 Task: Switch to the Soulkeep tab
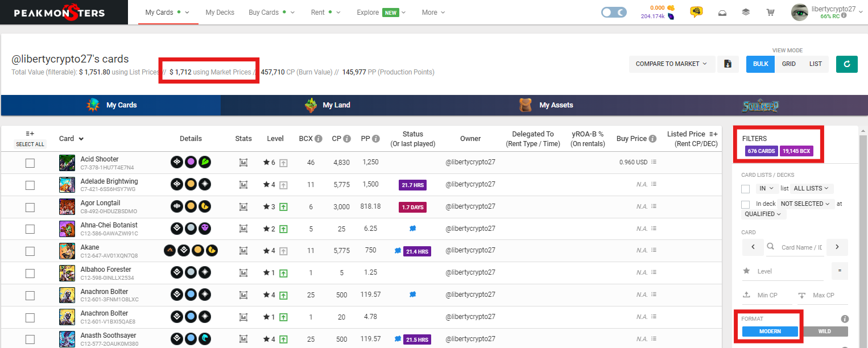point(760,105)
